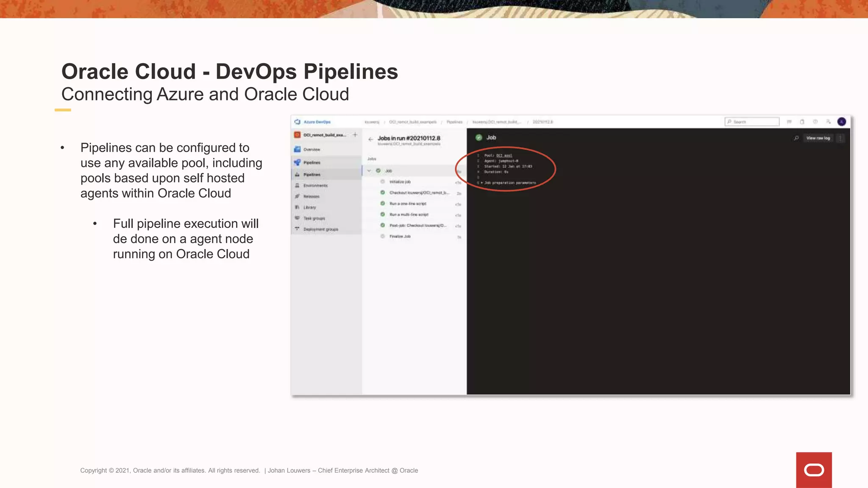This screenshot has height=488, width=868.
Task: Click the log search magnifier icon
Action: (x=796, y=138)
